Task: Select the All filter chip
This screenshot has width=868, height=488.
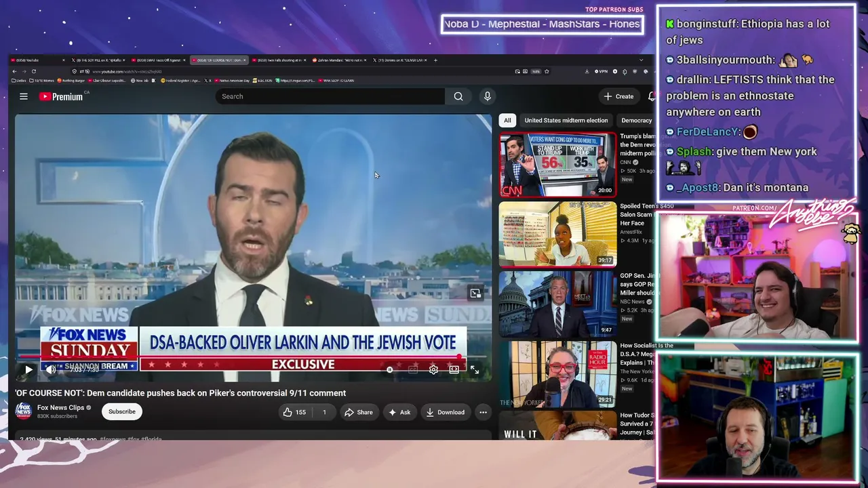Action: click(x=507, y=120)
